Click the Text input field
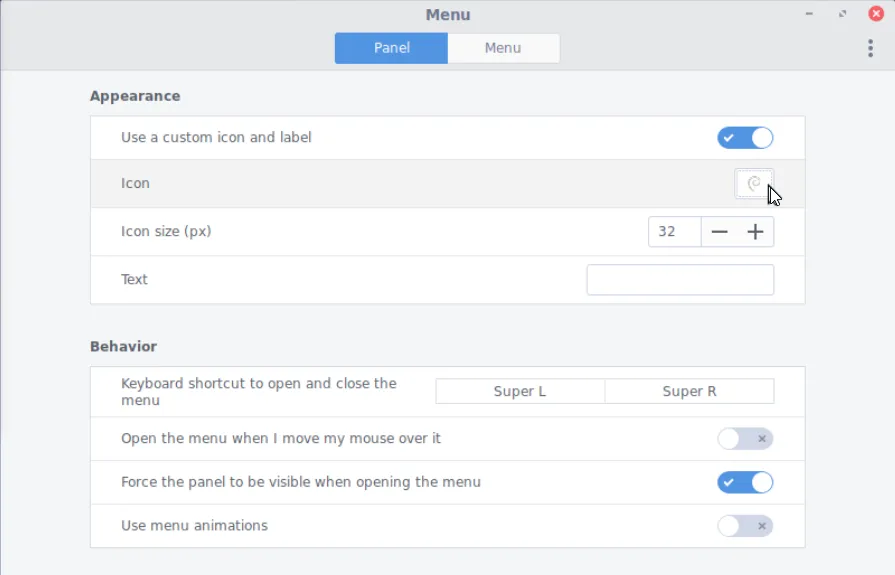Image resolution: width=895 pixels, height=575 pixels. click(680, 280)
